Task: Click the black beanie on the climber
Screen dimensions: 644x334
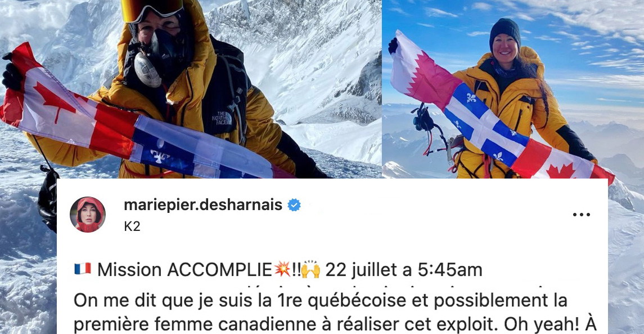Action: (x=505, y=33)
